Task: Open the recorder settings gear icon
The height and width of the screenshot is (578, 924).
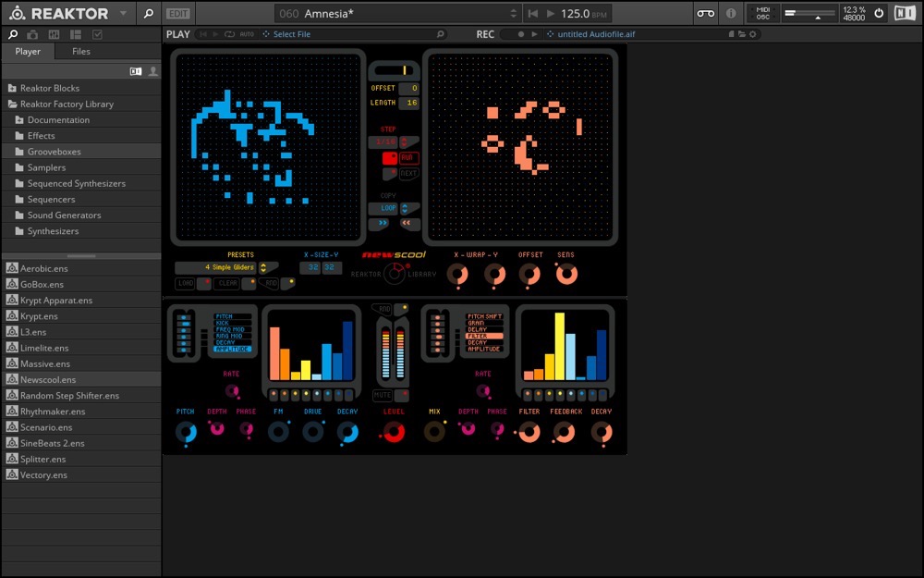Action: click(x=752, y=34)
